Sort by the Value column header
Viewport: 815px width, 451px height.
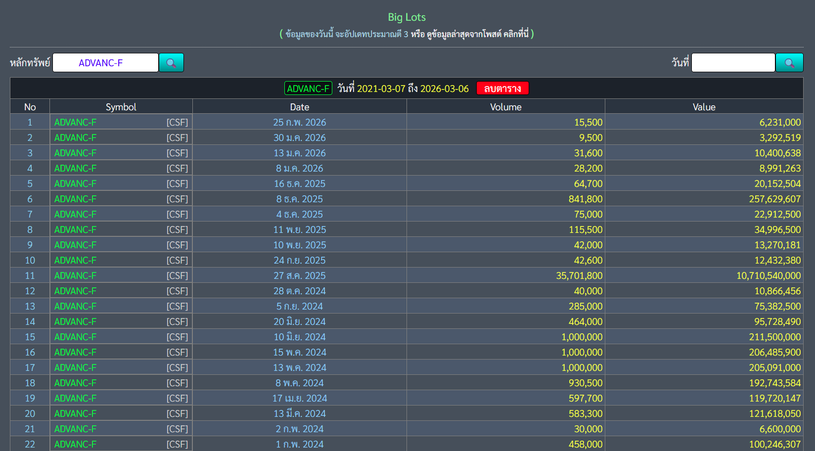tap(704, 106)
